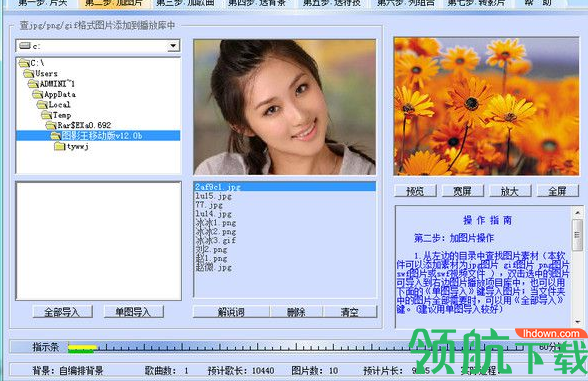Select the Users folder icon
The image size is (588, 381).
pyautogui.click(x=29, y=73)
